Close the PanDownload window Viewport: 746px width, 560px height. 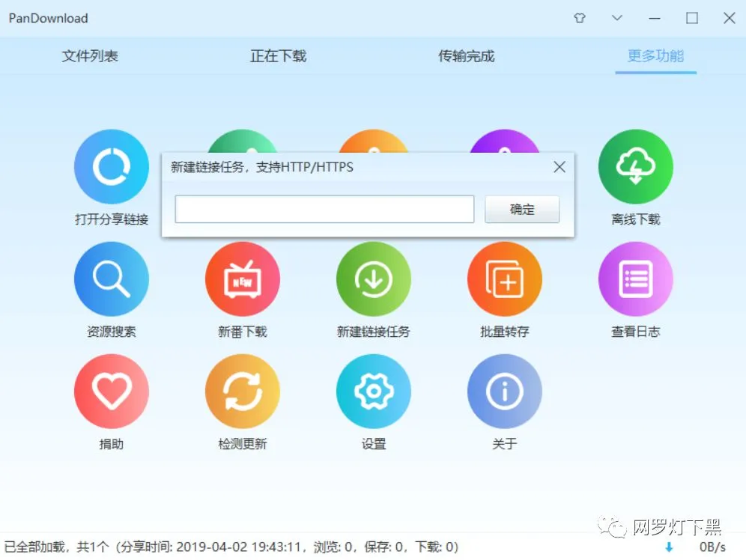(x=730, y=18)
